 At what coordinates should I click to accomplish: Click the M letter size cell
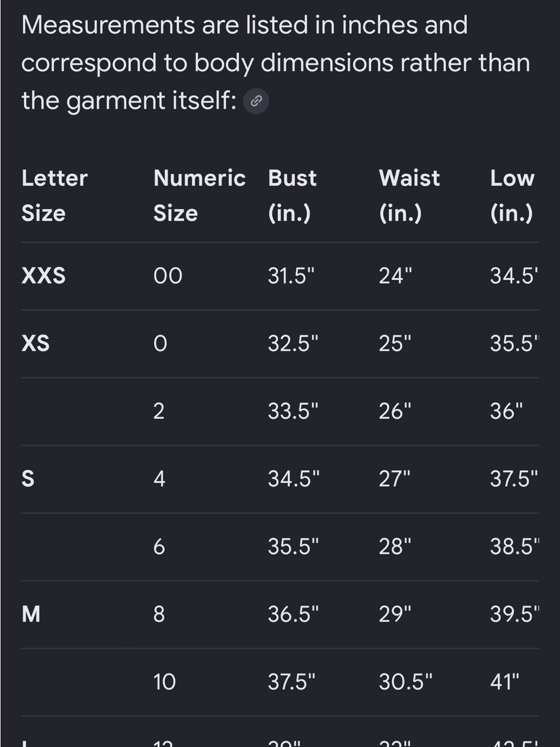(x=31, y=614)
